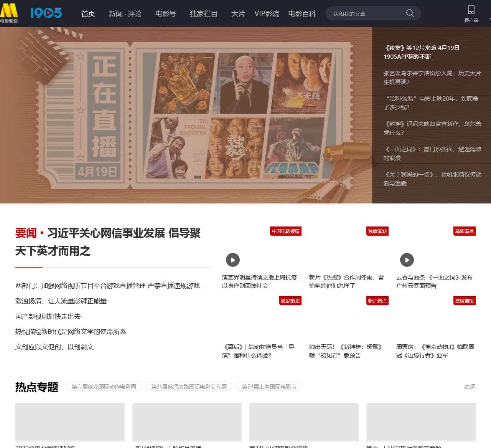Read 张艺谋乌尔善宁浩纷纷入局 article
This screenshot has height=448, width=491.
(x=432, y=78)
